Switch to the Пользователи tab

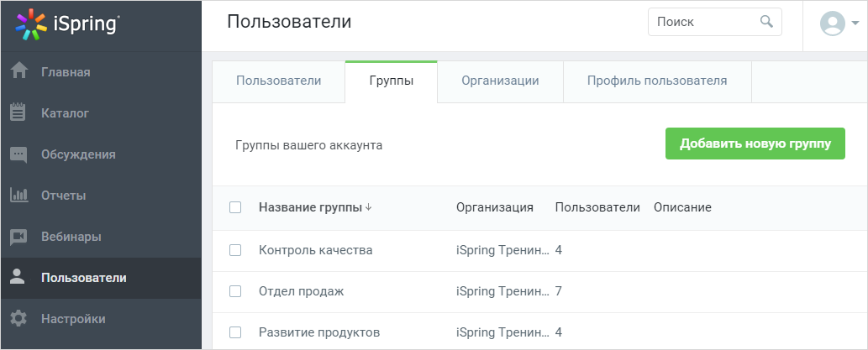(x=278, y=81)
